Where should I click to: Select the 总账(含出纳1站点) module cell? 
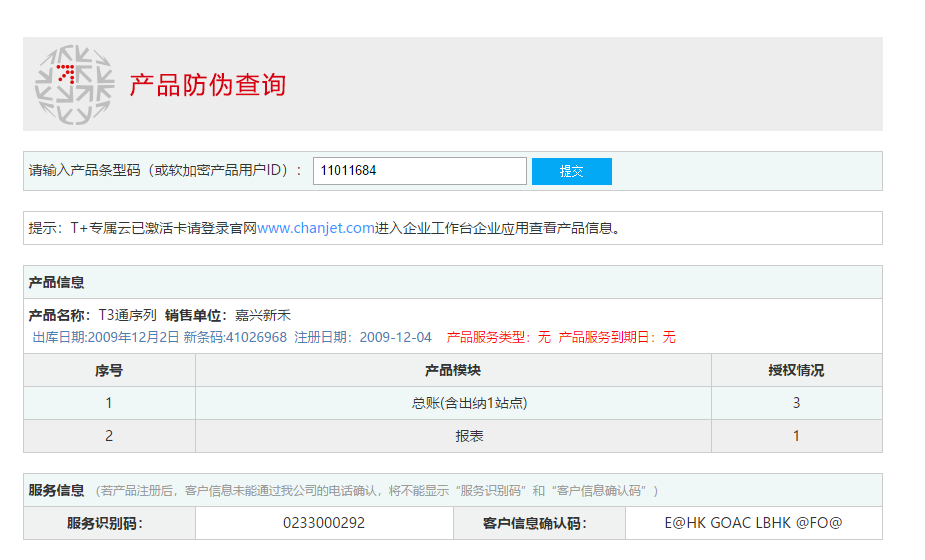(x=453, y=403)
